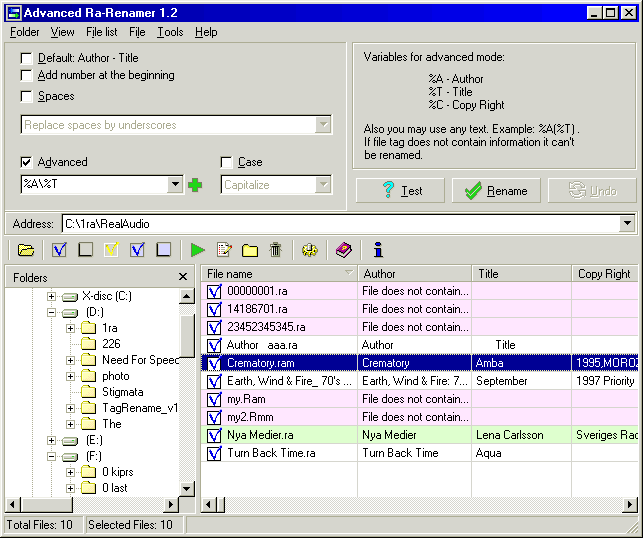Screen dimensions: 643x538
Task: Open the File list menu
Action: pyautogui.click(x=101, y=32)
